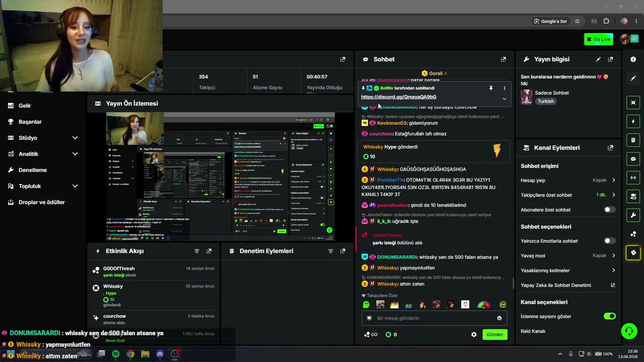Screen dimensions: 644x362
Task: Pop out the Kanal Eylemleri panel
Action: pos(610,148)
